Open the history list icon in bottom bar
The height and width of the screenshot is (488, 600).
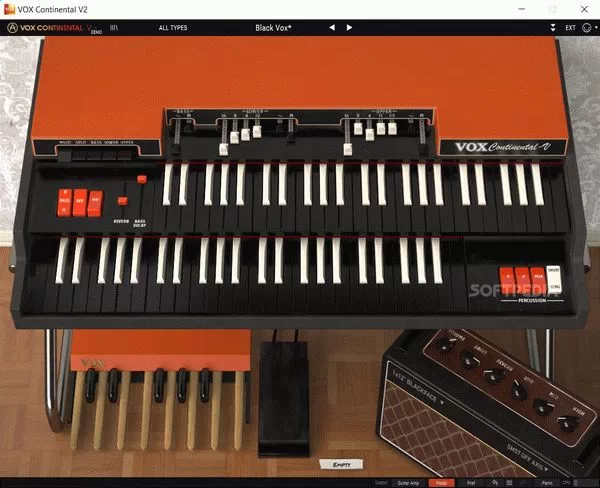click(x=509, y=483)
